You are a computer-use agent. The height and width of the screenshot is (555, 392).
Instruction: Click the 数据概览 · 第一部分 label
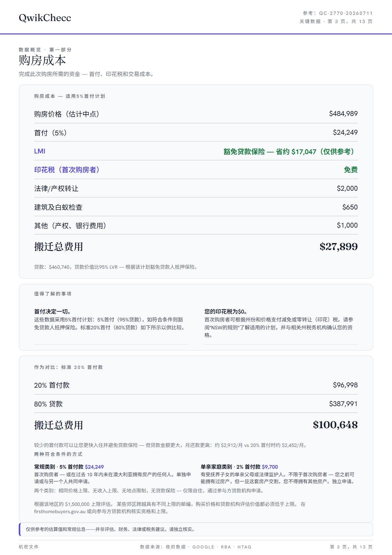(45, 50)
